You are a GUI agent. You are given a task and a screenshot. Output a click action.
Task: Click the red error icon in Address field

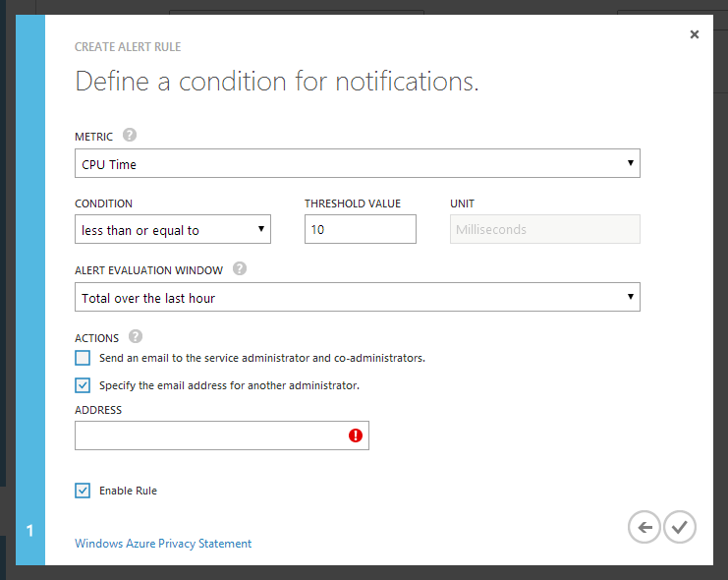tap(356, 435)
